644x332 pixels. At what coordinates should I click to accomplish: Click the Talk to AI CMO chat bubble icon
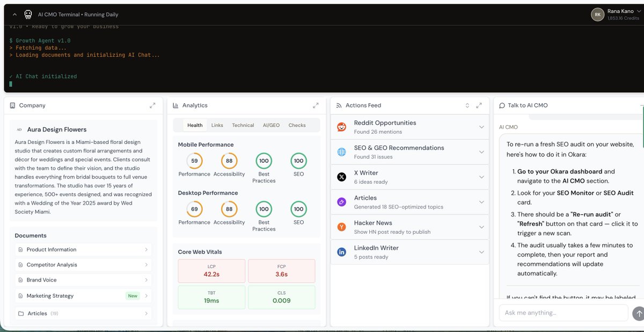(502, 105)
